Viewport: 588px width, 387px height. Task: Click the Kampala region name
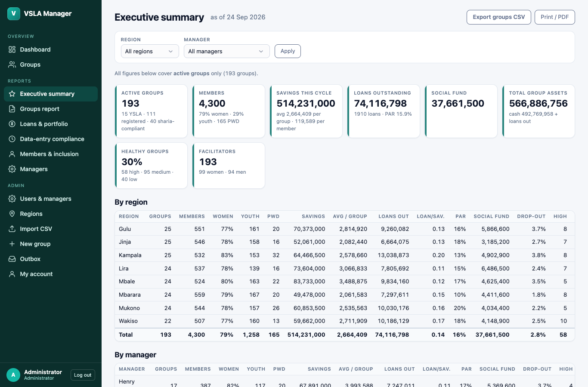pyautogui.click(x=130, y=255)
